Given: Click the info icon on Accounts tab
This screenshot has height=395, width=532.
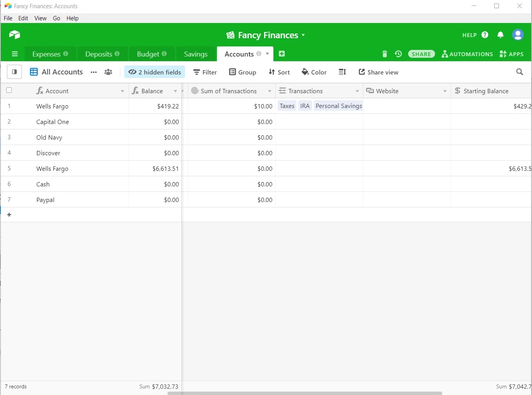Looking at the screenshot, I should click(259, 54).
